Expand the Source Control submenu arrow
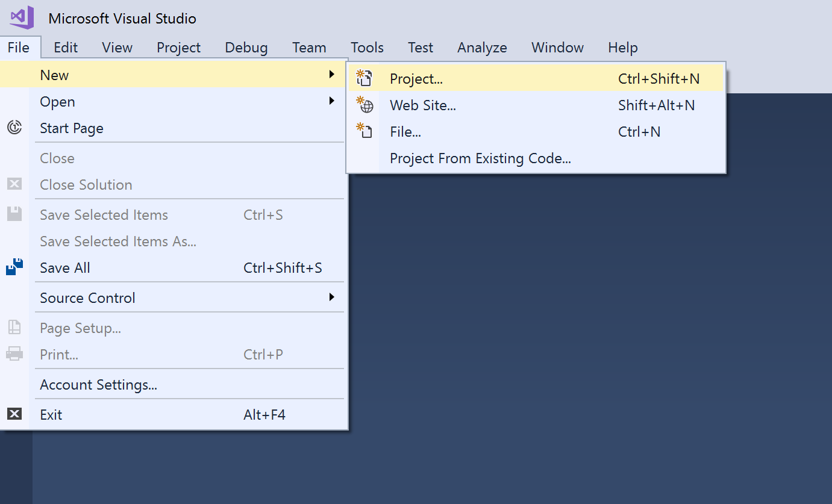 click(x=331, y=297)
